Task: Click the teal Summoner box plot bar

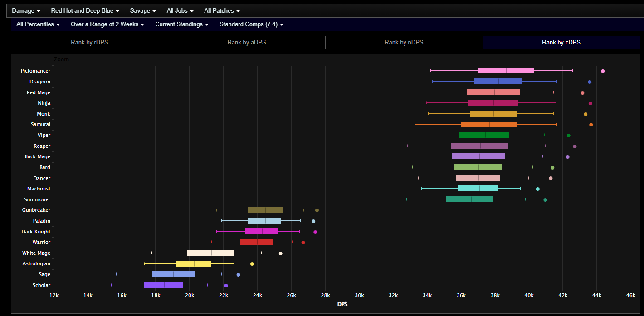Action: point(470,199)
